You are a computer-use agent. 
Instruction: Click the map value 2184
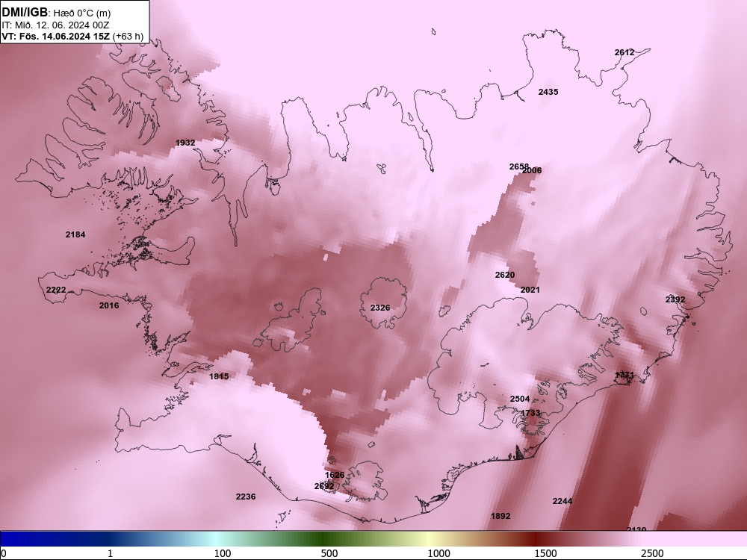click(x=75, y=234)
